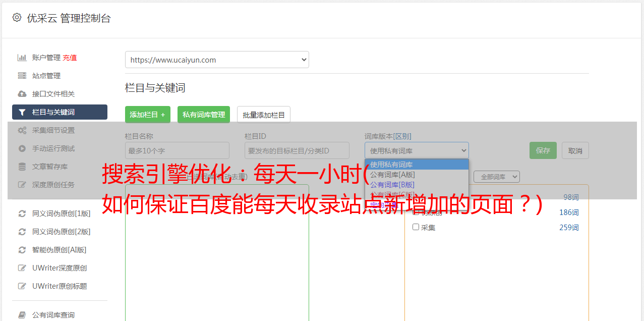This screenshot has height=321, width=644.
Task: Click the cloud upload icon for 接口文件相关
Action: pyautogui.click(x=22, y=94)
